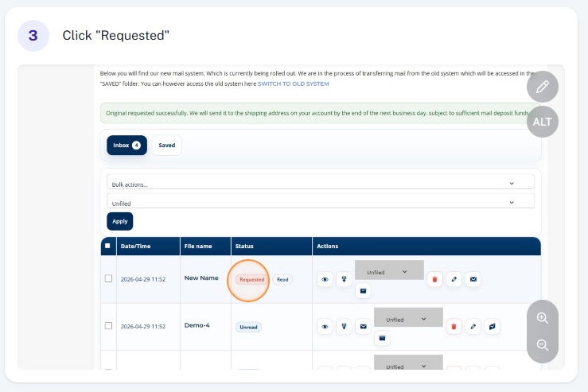Open the Unfiled folder dropdown above Apply

321,201
